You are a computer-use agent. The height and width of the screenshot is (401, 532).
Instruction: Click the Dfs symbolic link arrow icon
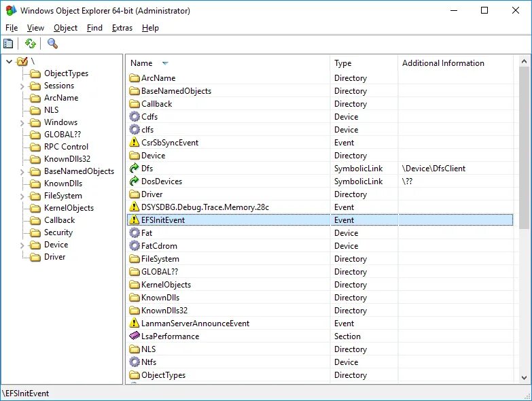click(x=135, y=169)
